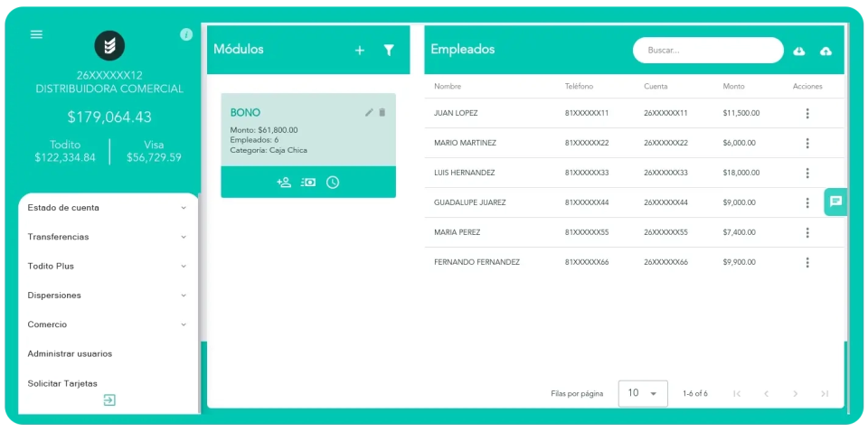Viewport: 868px width, 432px height.
Task: Open the chat support widget
Action: pyautogui.click(x=835, y=202)
